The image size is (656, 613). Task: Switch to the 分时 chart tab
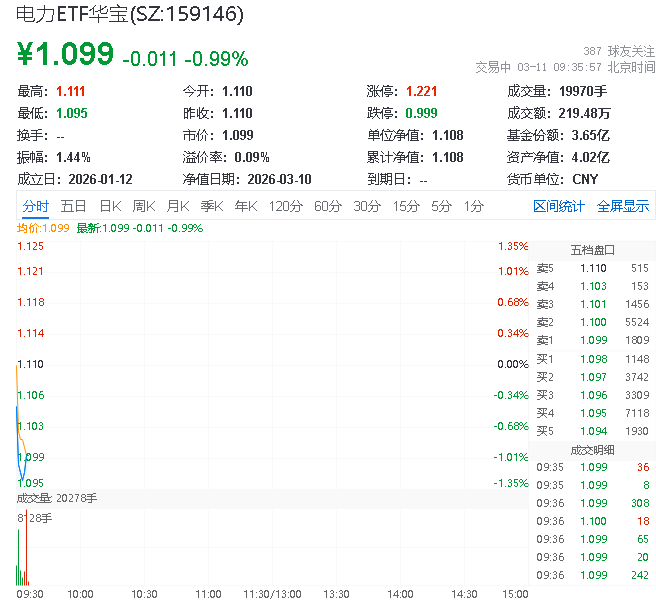(x=35, y=206)
